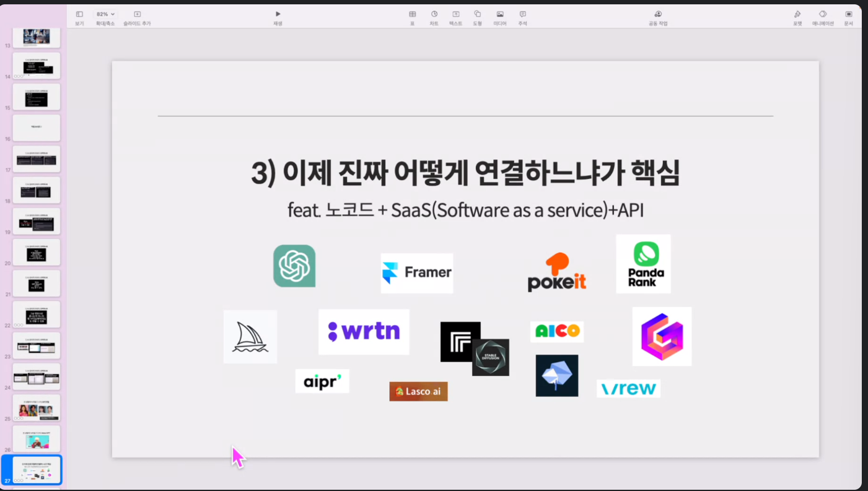This screenshot has height=491, width=868.
Task: Add a text box with 텍스트 icon
Action: point(456,14)
